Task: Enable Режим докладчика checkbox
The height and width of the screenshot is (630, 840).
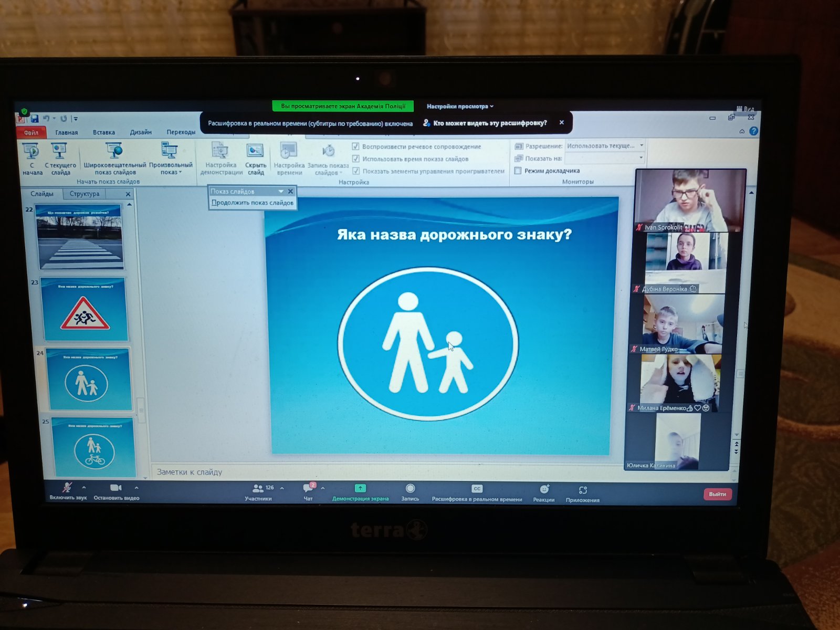Action: (x=518, y=171)
